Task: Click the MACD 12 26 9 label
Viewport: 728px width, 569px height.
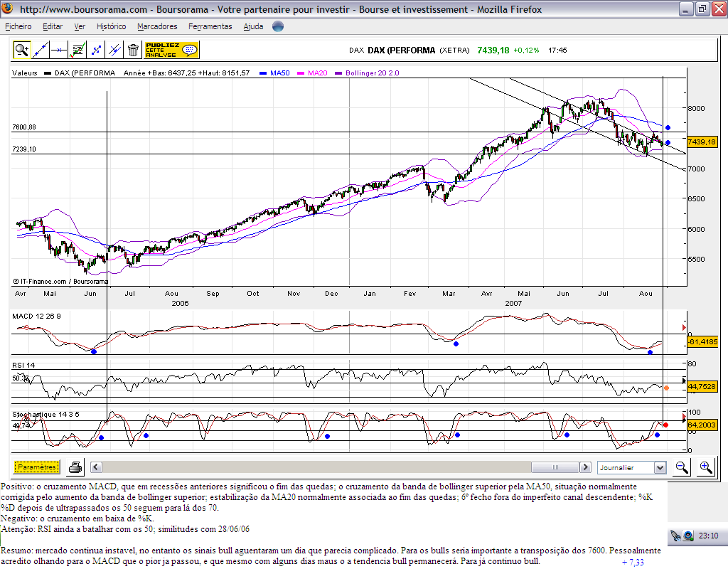Action: coord(36,317)
